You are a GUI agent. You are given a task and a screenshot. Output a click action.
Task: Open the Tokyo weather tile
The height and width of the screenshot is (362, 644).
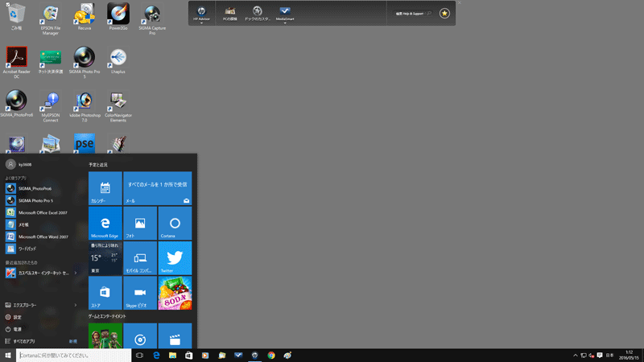pyautogui.click(x=105, y=258)
